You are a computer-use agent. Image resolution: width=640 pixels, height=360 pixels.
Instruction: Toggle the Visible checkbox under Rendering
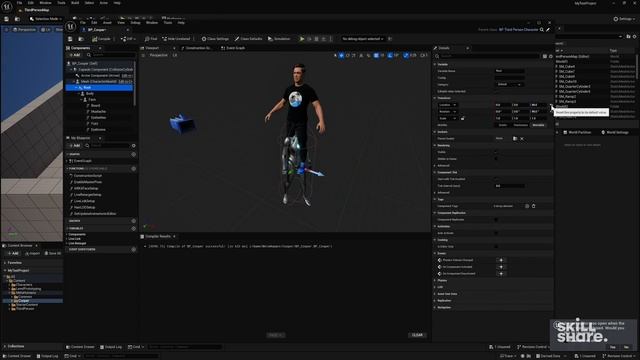coord(496,152)
